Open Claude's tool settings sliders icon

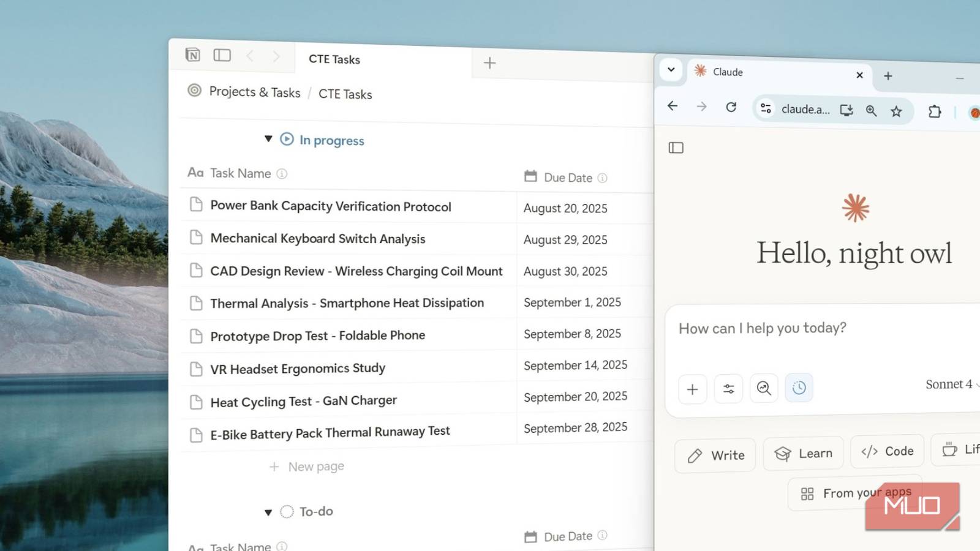(x=728, y=389)
